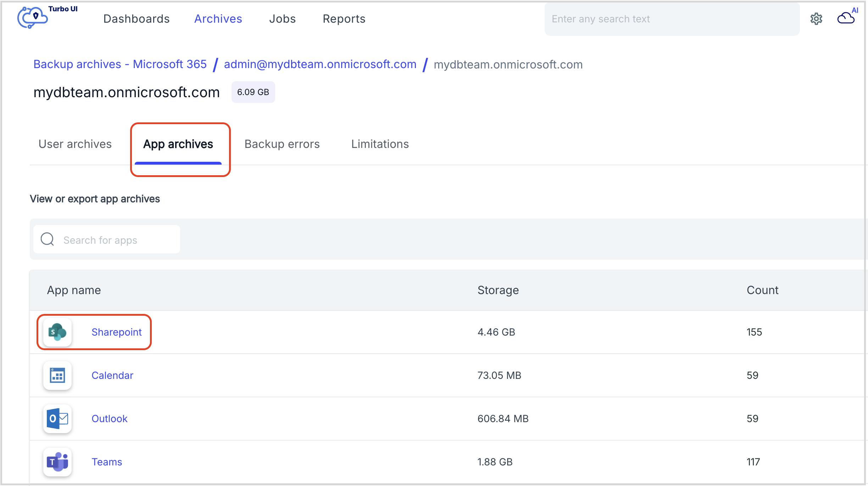
Task: Open the Sharepoint archive link
Action: click(x=117, y=332)
